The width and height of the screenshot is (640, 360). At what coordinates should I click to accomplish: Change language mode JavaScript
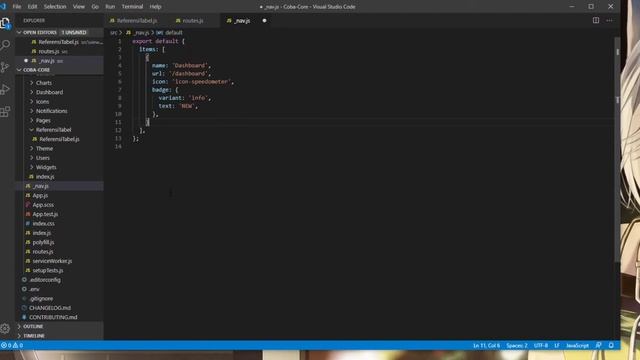tap(577, 345)
